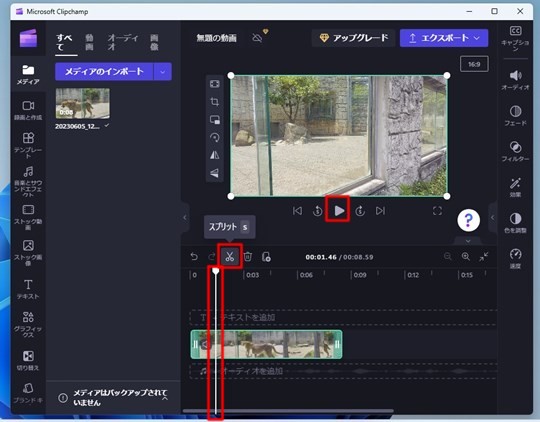Open the ストック画像 sidebar panel
540x422 pixels.
[x=28, y=253]
